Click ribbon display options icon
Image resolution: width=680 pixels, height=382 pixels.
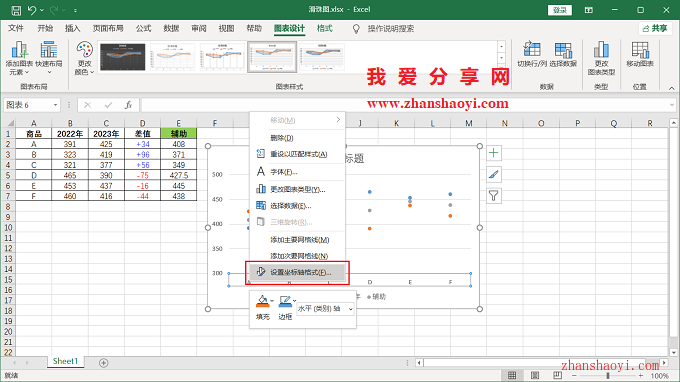(x=588, y=10)
